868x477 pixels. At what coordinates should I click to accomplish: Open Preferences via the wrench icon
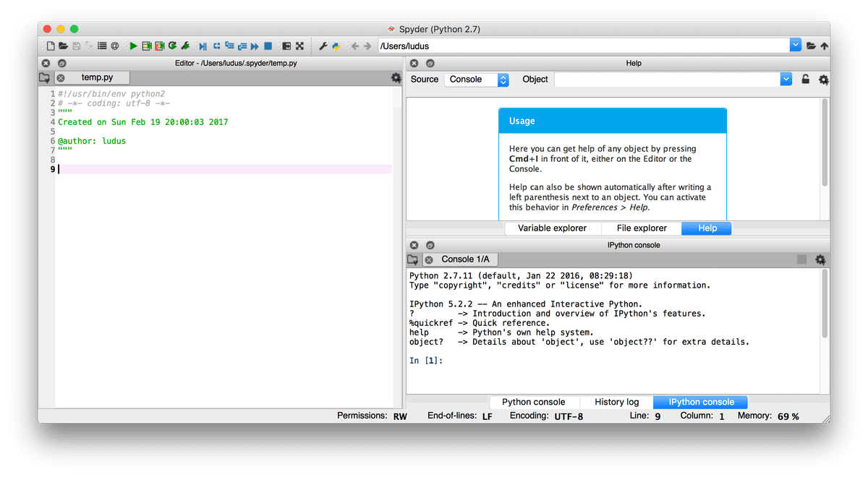coord(323,46)
